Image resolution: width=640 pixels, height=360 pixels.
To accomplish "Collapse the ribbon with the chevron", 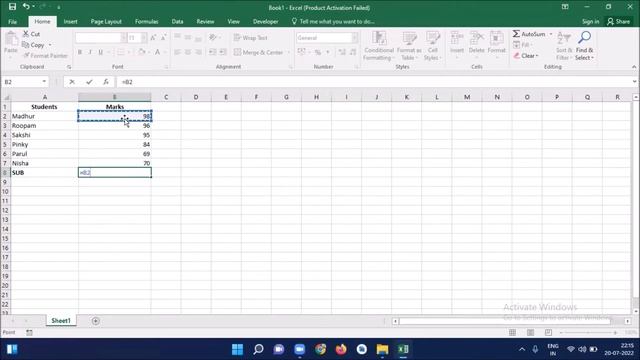I will (x=634, y=67).
